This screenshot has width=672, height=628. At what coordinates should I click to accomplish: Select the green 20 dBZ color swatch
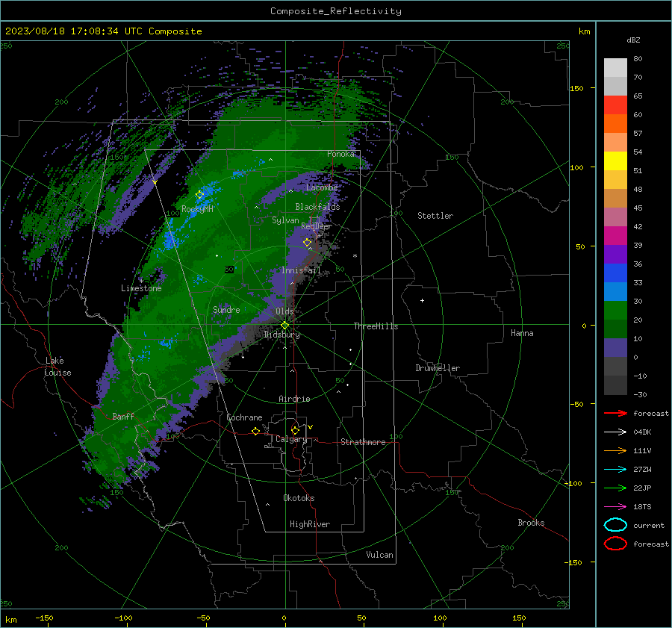coord(615,311)
